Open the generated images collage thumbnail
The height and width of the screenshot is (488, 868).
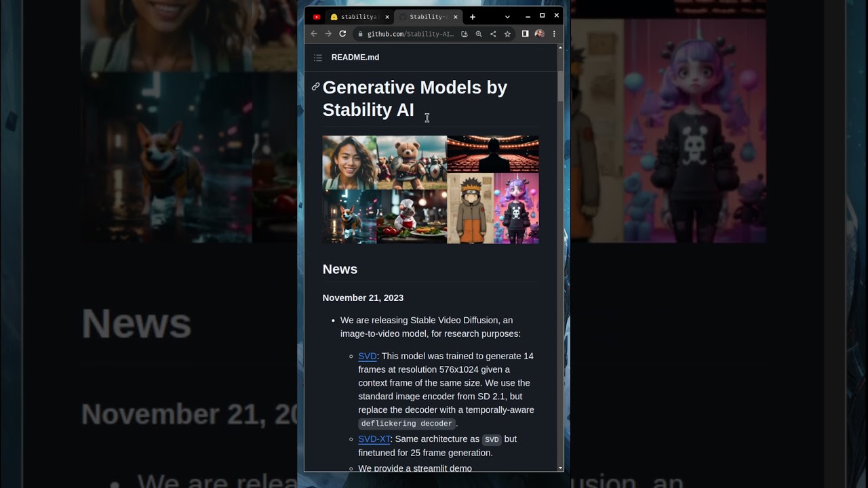tap(431, 190)
